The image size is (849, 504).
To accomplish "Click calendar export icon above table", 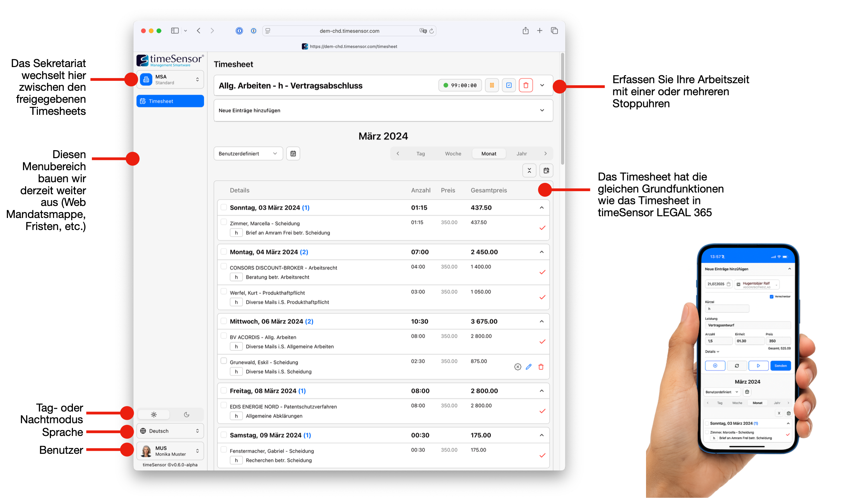I will (x=546, y=171).
